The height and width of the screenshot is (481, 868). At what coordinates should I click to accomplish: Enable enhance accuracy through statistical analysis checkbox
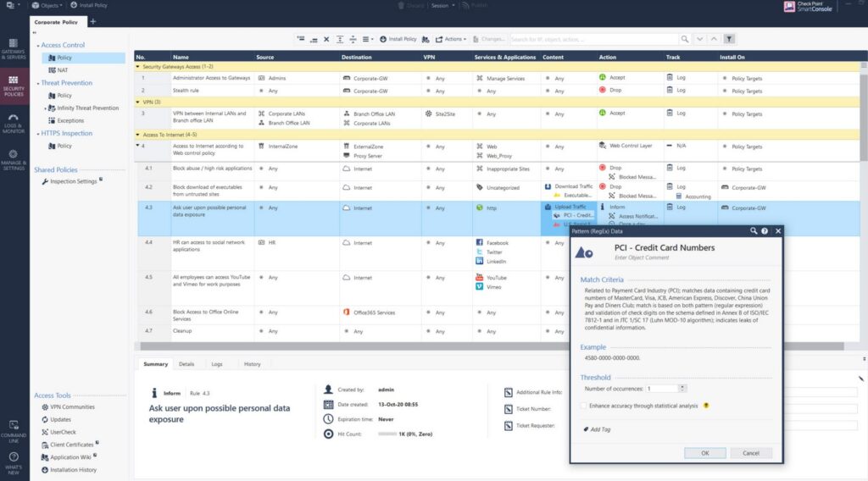[583, 406]
